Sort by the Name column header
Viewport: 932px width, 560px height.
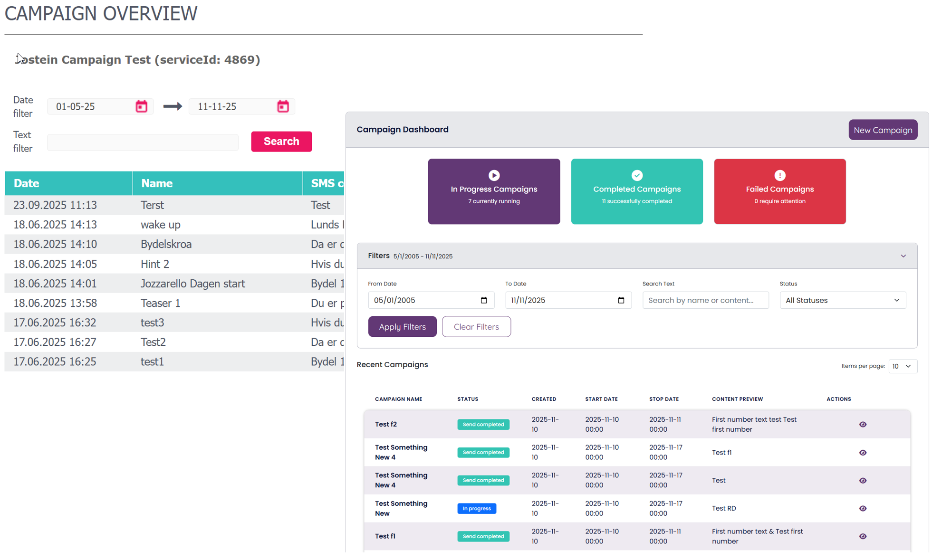157,183
